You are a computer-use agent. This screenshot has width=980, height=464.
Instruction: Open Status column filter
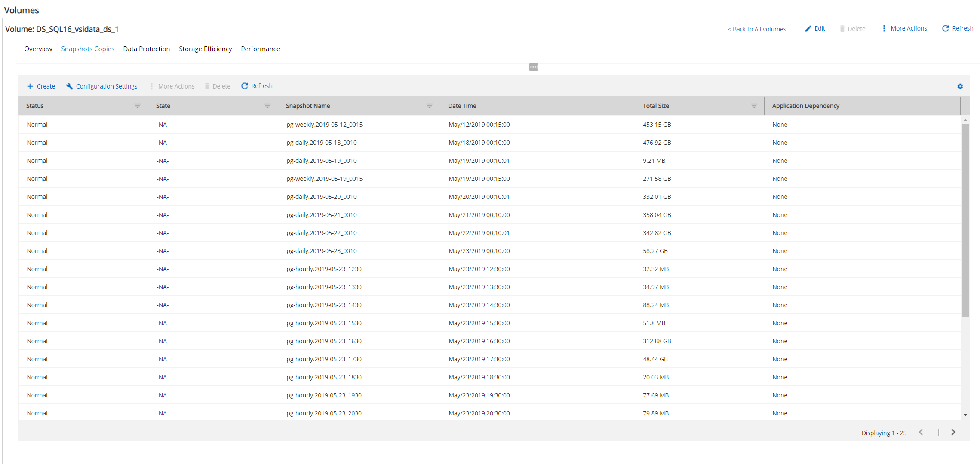[138, 106]
